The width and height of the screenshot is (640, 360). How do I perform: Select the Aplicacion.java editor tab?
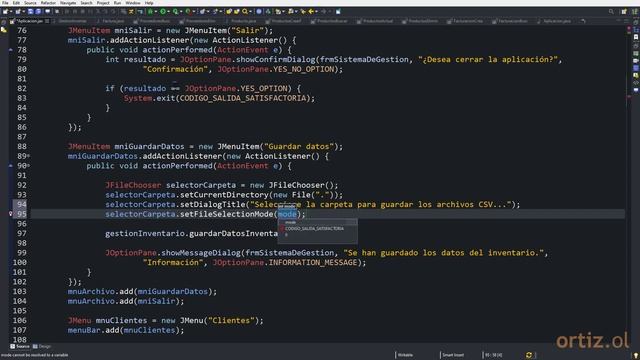pos(29,21)
